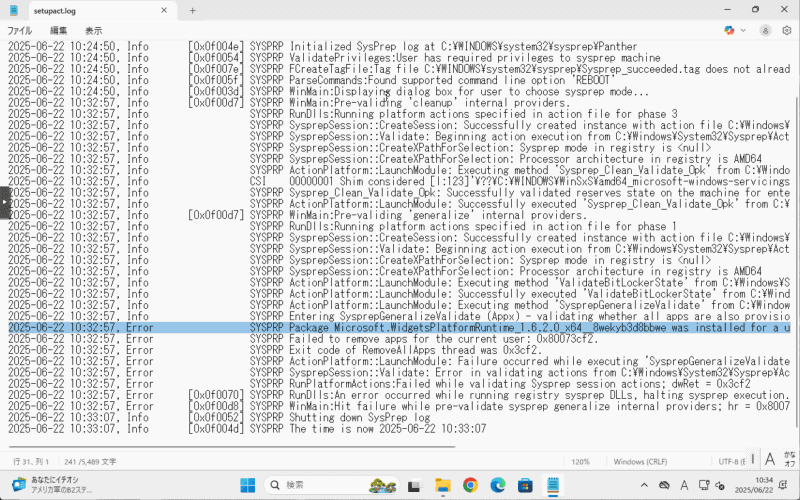Image resolution: width=800 pixels, height=500 pixels.
Task: Open the ファイル menu
Action: 19,31
